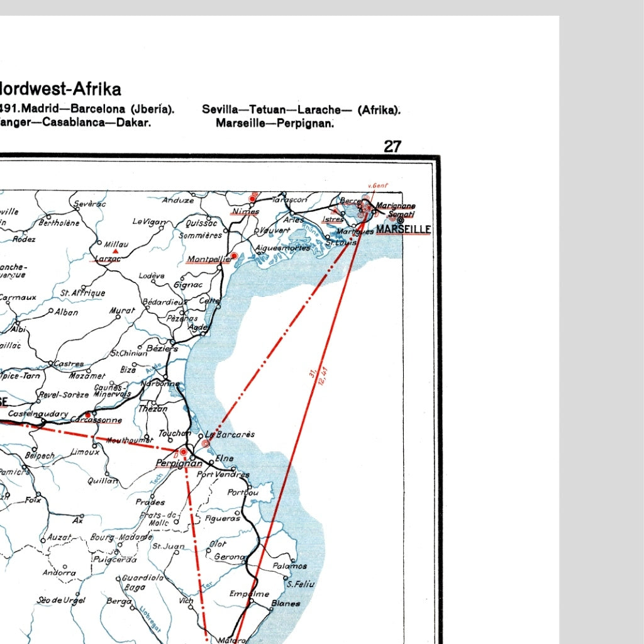Screen dimensions: 644x644
Task: Select the S.Feliu coastal label
Action: click(301, 584)
